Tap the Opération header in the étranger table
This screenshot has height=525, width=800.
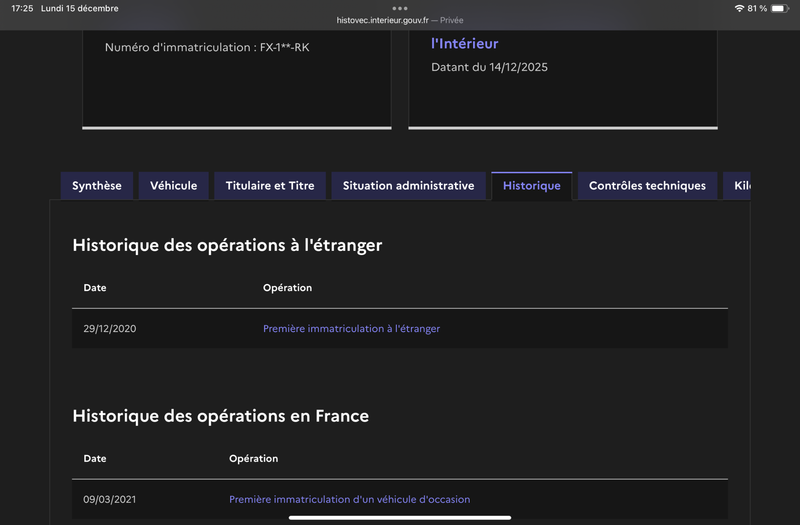pyautogui.click(x=287, y=288)
